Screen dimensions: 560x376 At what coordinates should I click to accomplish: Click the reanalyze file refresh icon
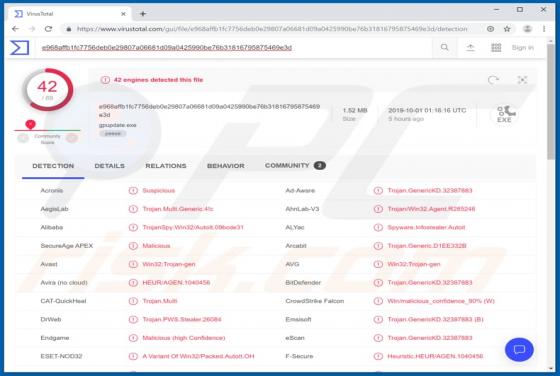click(493, 80)
